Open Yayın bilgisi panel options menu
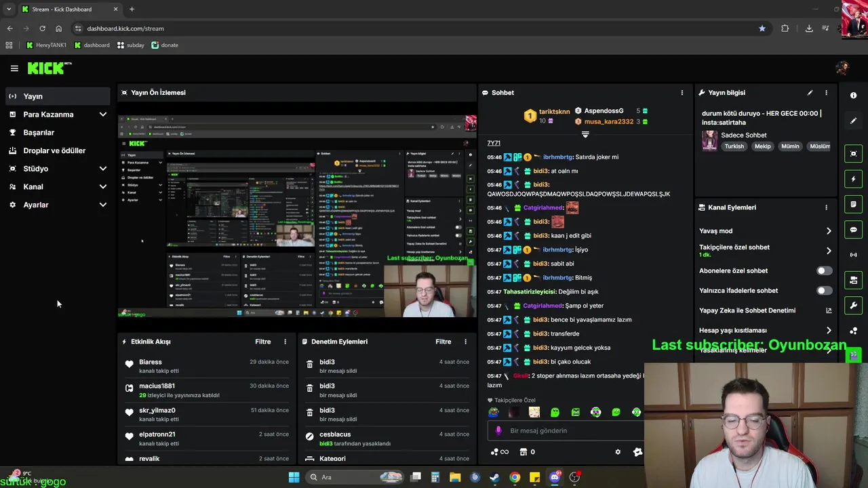This screenshot has width=868, height=488. click(826, 93)
